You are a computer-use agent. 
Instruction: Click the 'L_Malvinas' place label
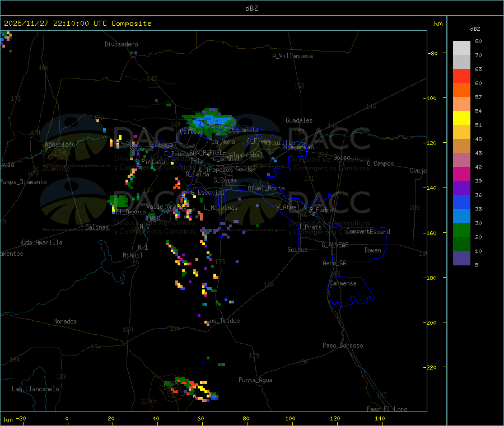221,208
